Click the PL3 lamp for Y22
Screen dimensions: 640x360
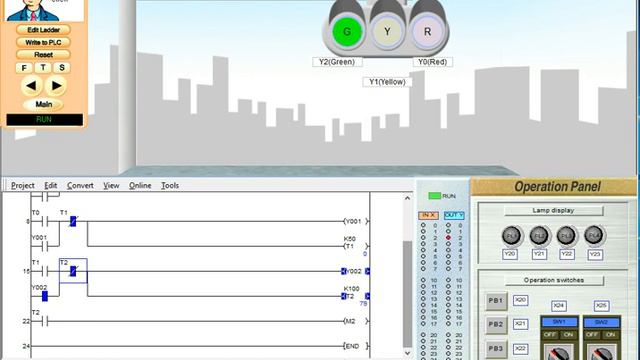click(x=567, y=236)
